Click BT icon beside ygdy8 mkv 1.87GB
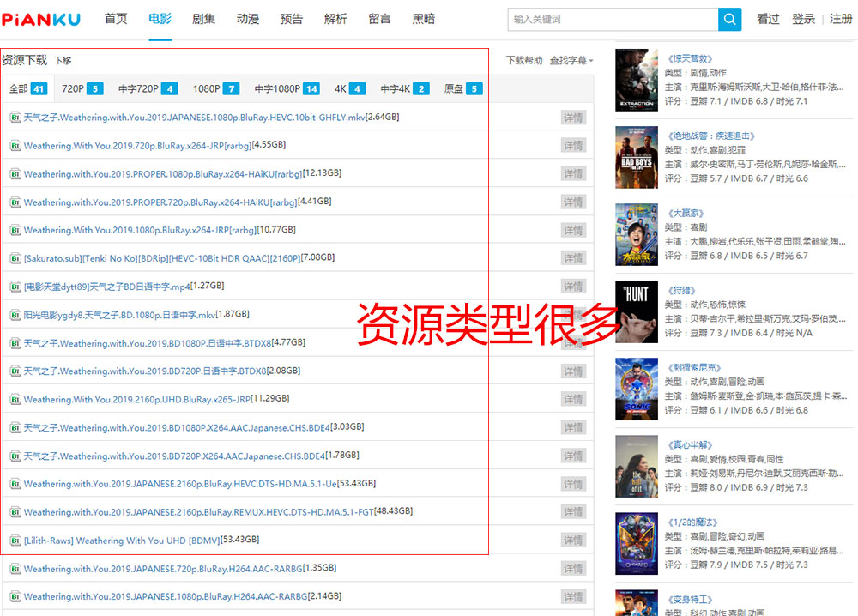This screenshot has width=858, height=616. coord(15,315)
